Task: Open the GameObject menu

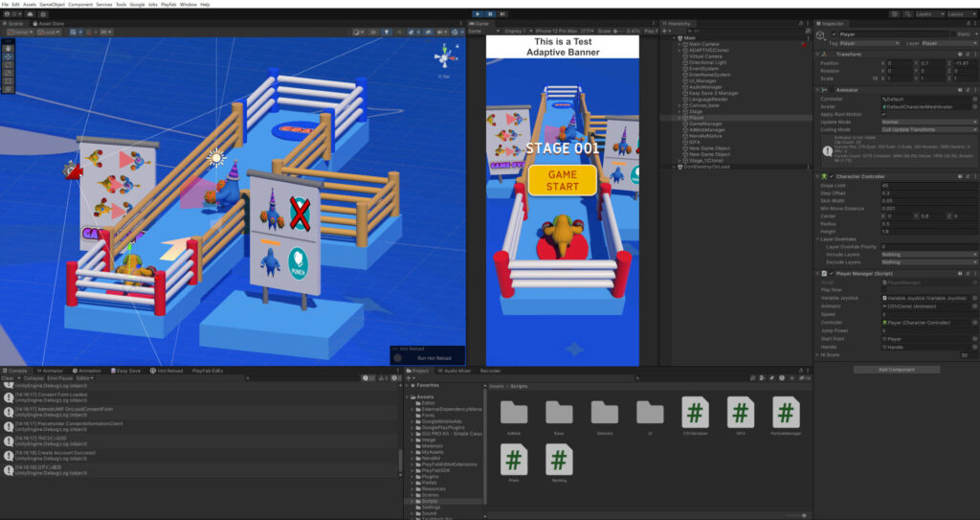Action: [x=52, y=5]
